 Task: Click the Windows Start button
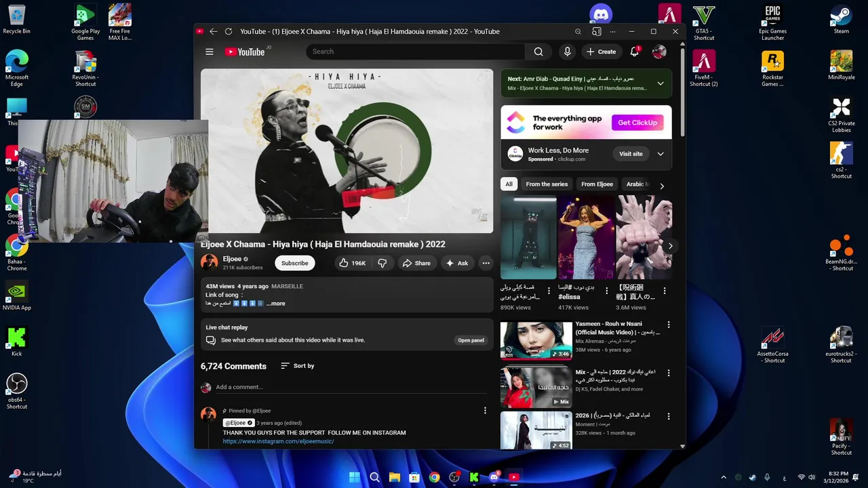tap(355, 477)
